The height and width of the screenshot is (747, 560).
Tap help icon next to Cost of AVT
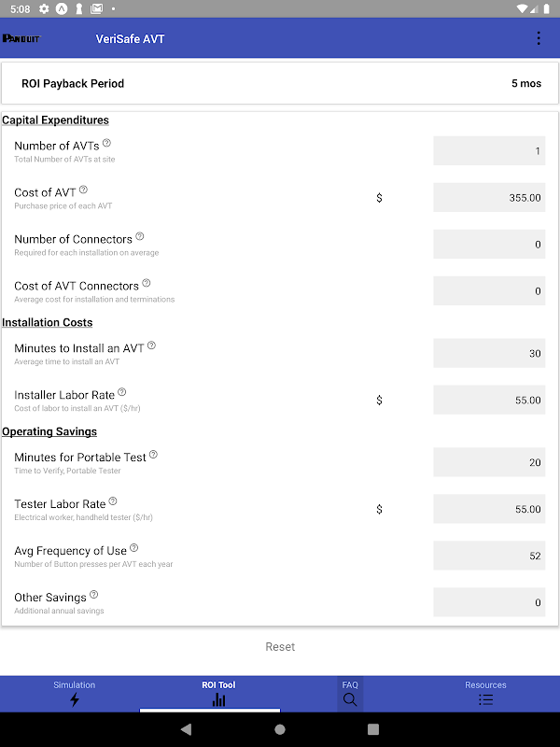83,190
